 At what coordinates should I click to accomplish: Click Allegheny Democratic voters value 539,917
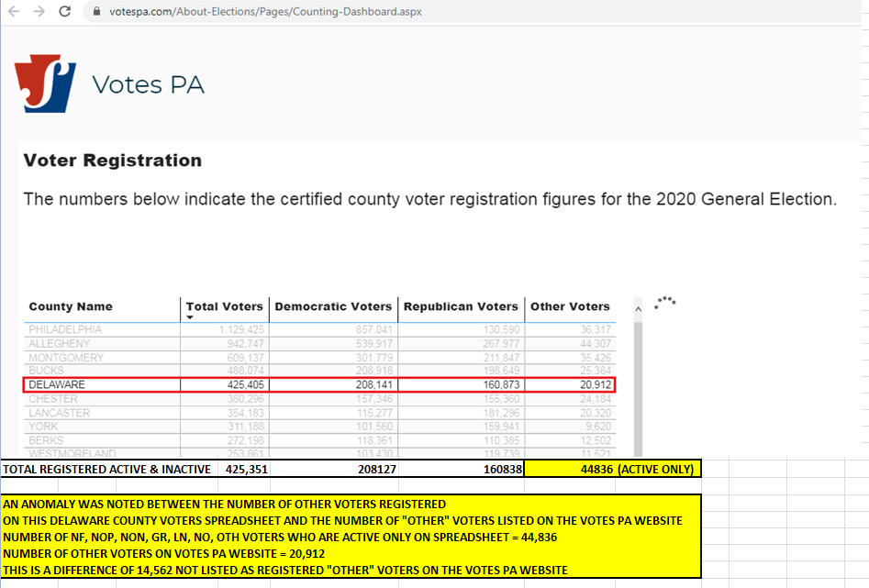(x=374, y=344)
